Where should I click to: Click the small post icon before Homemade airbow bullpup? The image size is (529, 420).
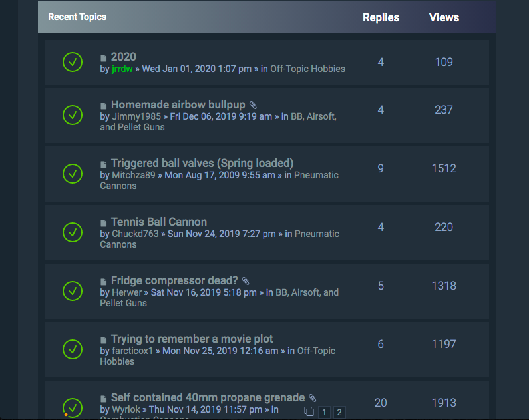(x=104, y=106)
